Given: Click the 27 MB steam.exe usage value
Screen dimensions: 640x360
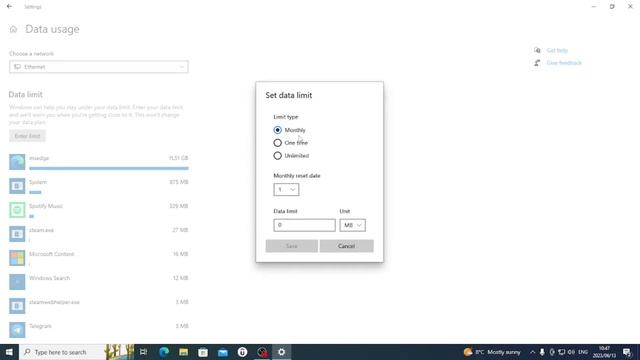Looking at the screenshot, I should click(180, 230).
